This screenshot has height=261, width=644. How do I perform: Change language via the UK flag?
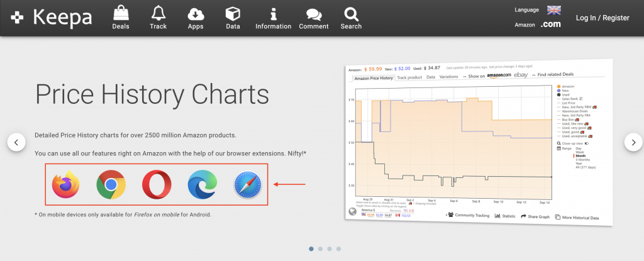point(553,10)
